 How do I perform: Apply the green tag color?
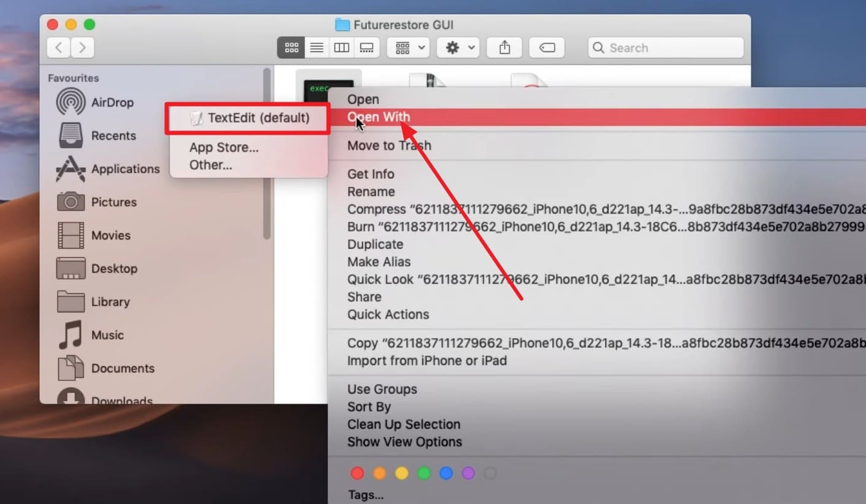(x=424, y=473)
